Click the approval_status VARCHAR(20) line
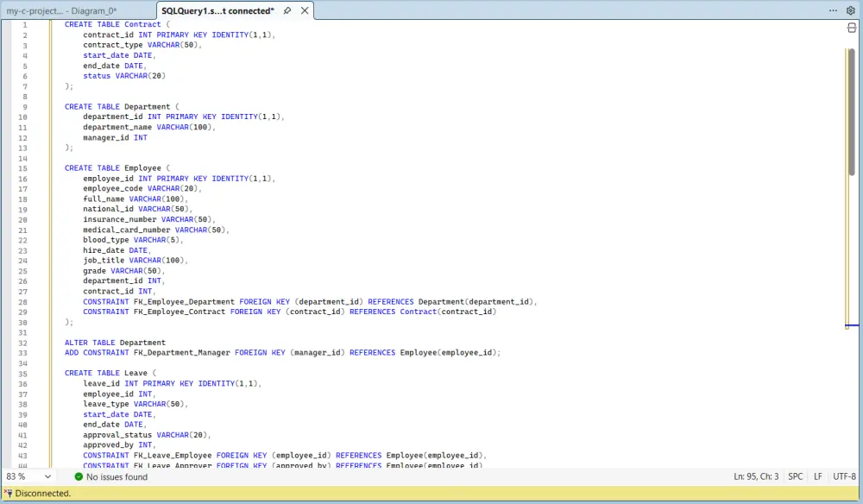The image size is (863, 504). click(147, 435)
